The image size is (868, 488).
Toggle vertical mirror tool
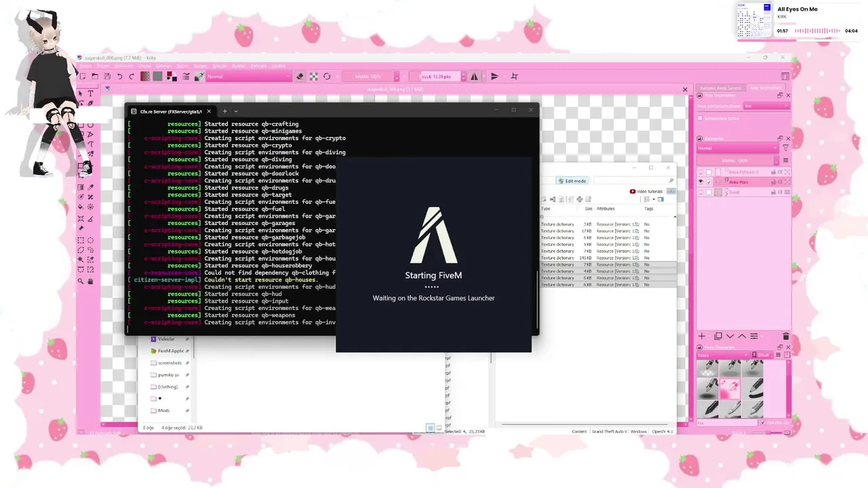tap(494, 76)
